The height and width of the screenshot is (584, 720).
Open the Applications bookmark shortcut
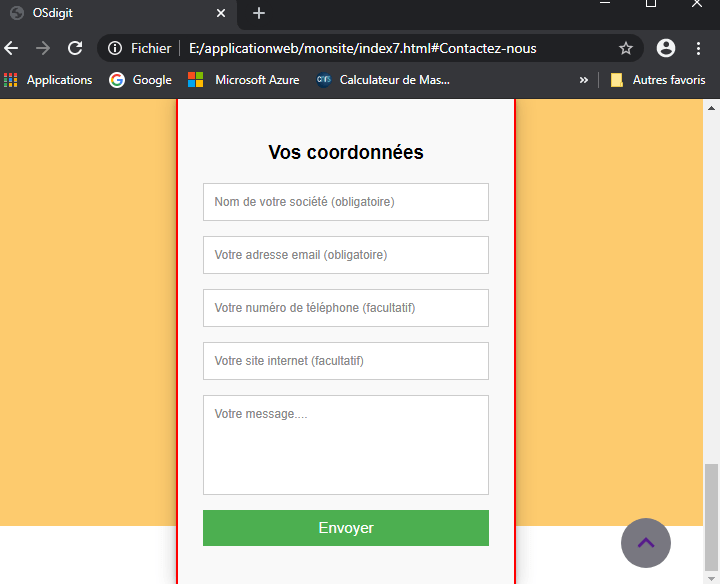pyautogui.click(x=48, y=80)
